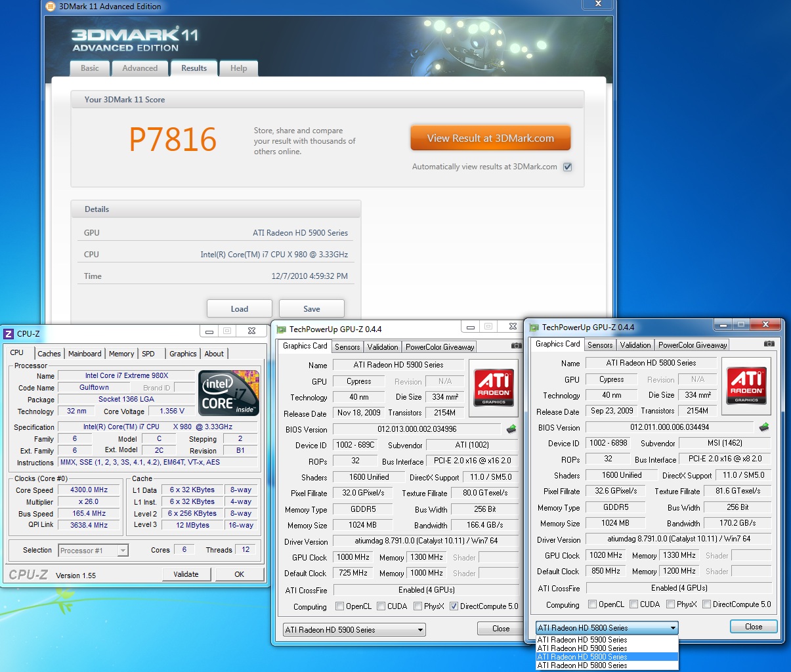Open PowerColor Giveaway tab in right GPU-Z
The image size is (791, 672).
[693, 345]
